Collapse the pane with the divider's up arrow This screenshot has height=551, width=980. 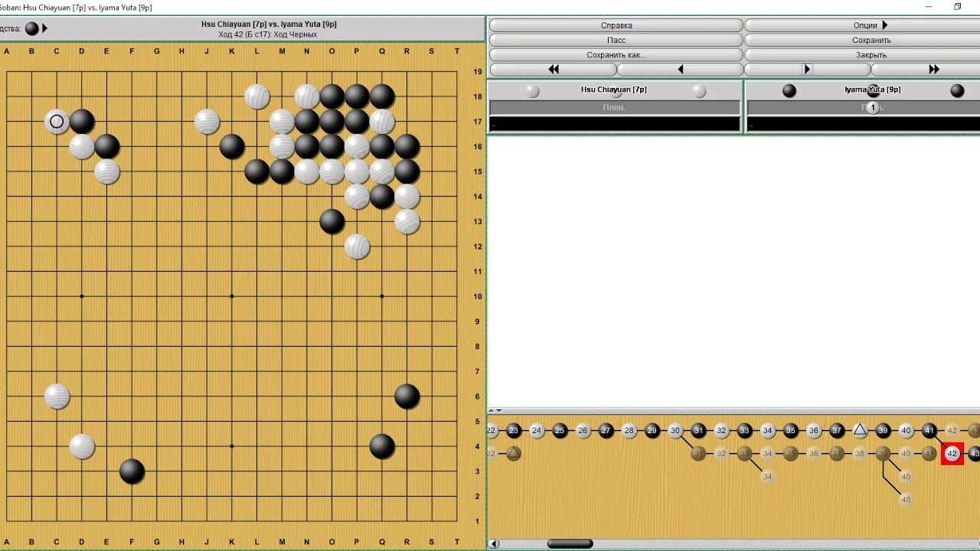coord(491,411)
